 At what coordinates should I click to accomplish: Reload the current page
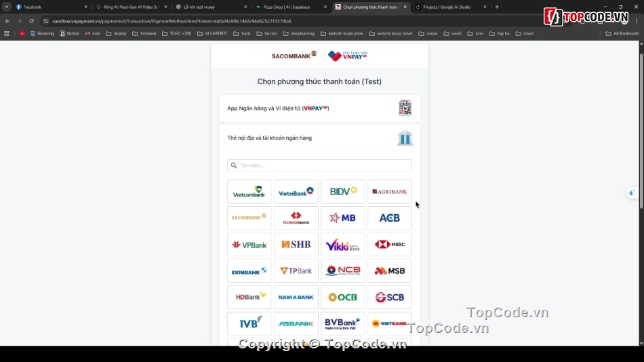click(32, 21)
